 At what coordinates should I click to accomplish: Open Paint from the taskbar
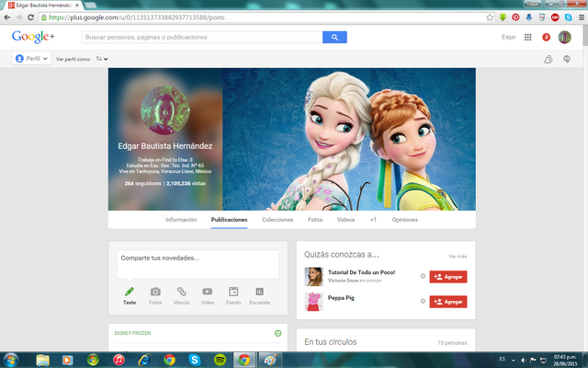point(270,360)
